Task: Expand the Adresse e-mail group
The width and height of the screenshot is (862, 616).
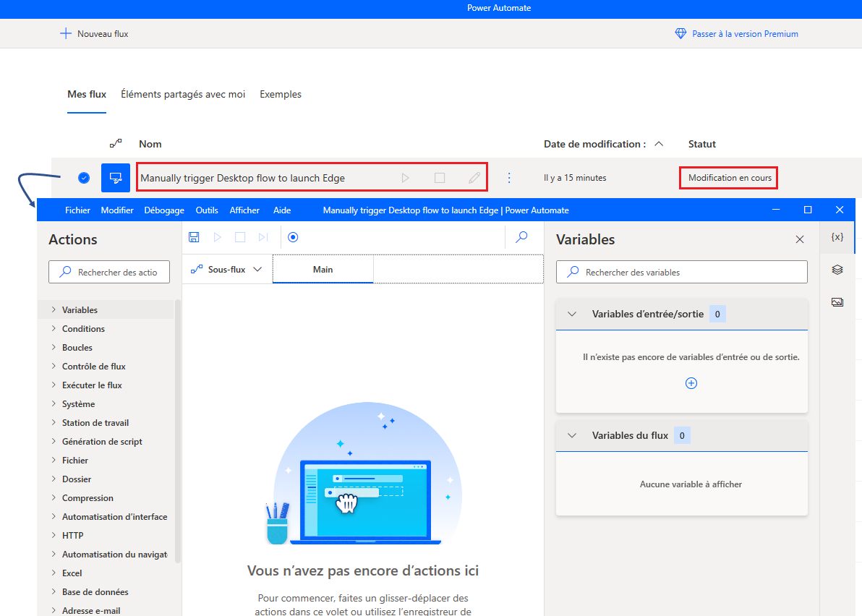Action: point(54,610)
